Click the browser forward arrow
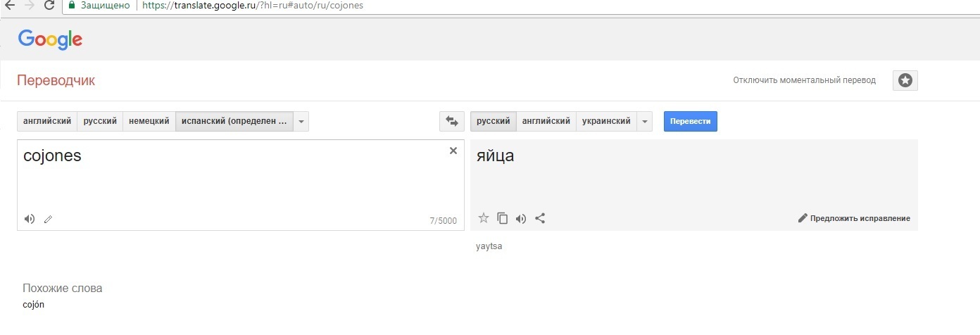This screenshot has height=335, width=980. click(29, 5)
